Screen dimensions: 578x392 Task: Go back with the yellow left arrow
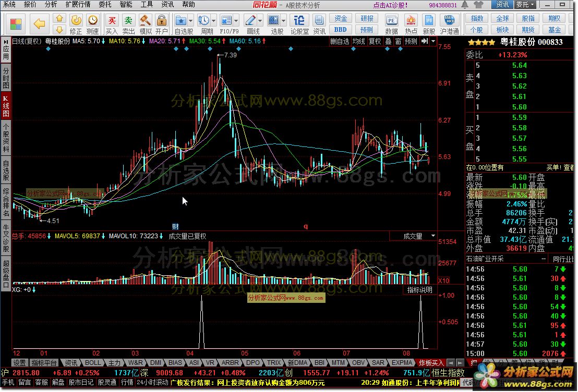coord(40,24)
